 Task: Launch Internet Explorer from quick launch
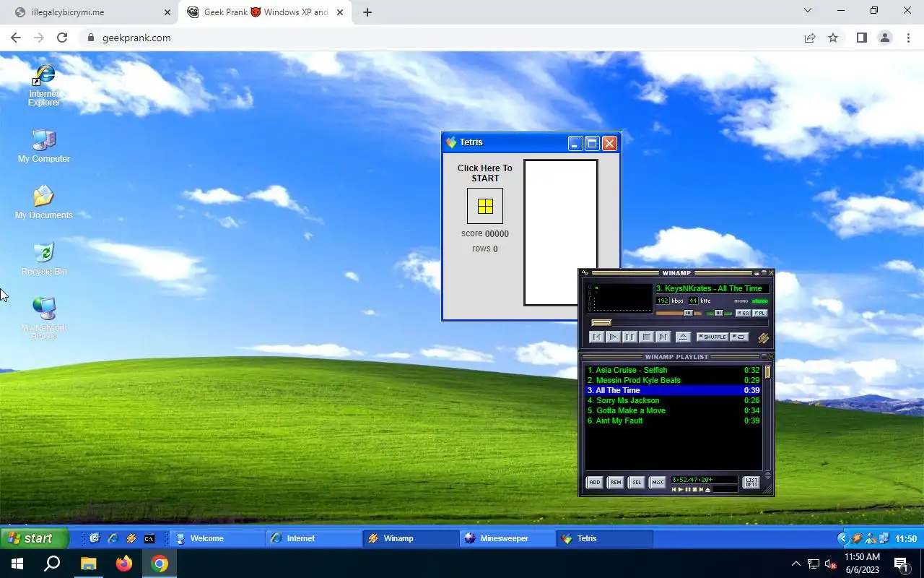[x=113, y=538]
